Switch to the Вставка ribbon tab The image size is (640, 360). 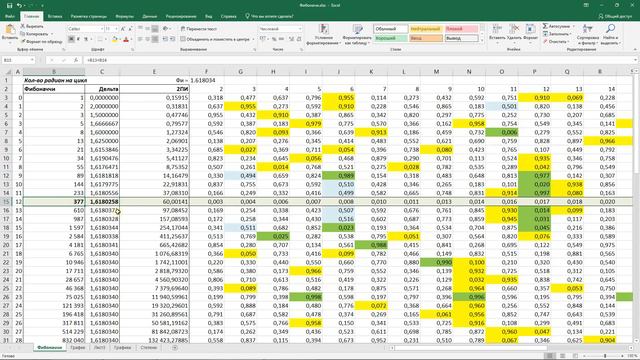pyautogui.click(x=55, y=16)
